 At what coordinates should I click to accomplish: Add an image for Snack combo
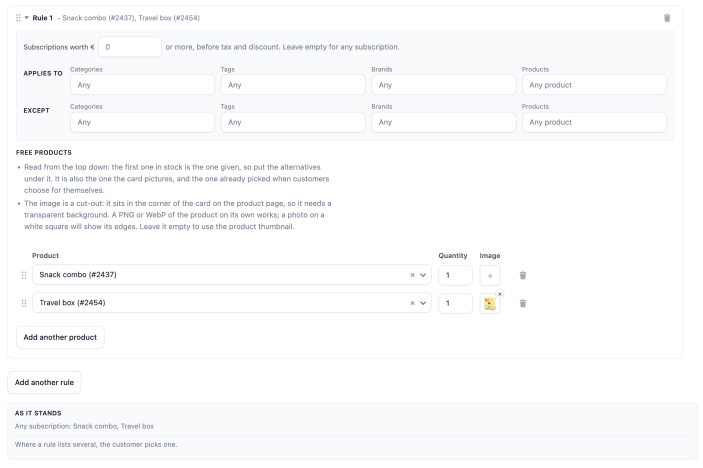point(490,276)
